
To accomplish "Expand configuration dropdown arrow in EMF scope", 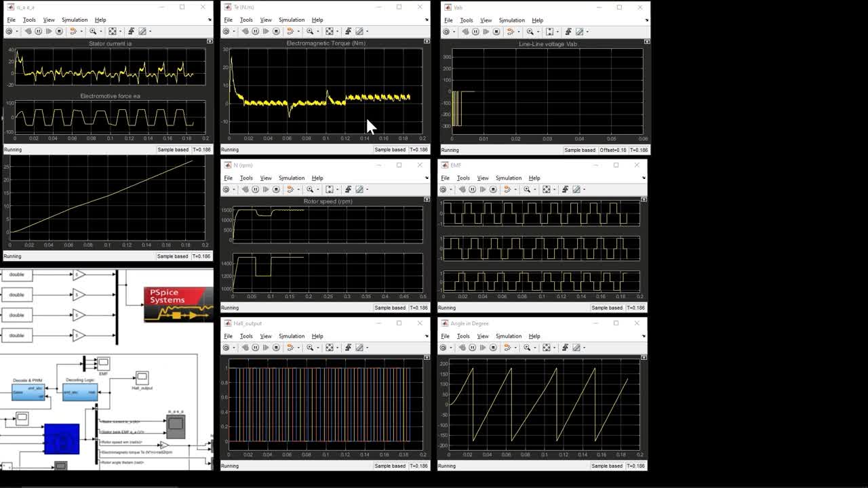I will [450, 190].
